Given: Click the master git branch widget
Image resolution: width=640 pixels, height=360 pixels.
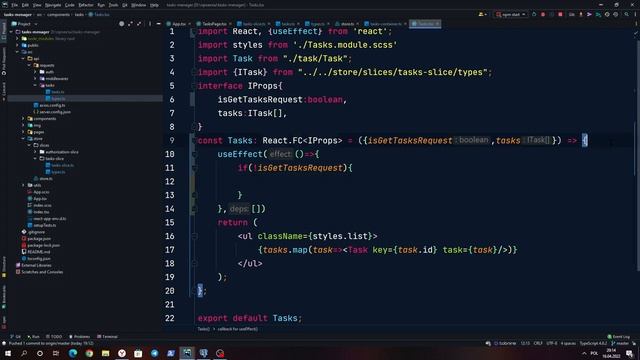Looking at the screenshot, I should (x=620, y=343).
